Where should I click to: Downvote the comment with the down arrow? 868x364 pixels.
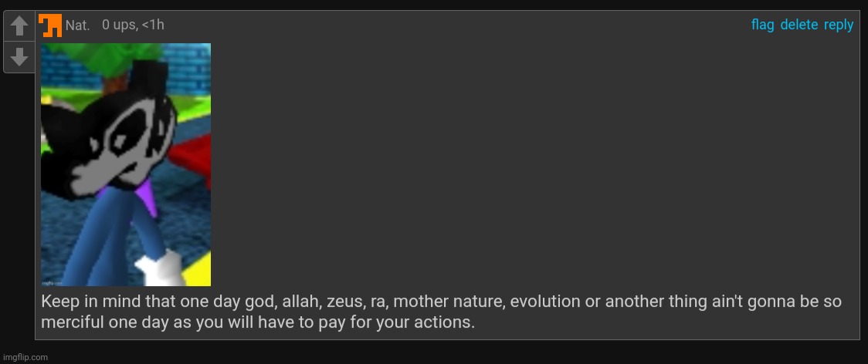tap(19, 57)
